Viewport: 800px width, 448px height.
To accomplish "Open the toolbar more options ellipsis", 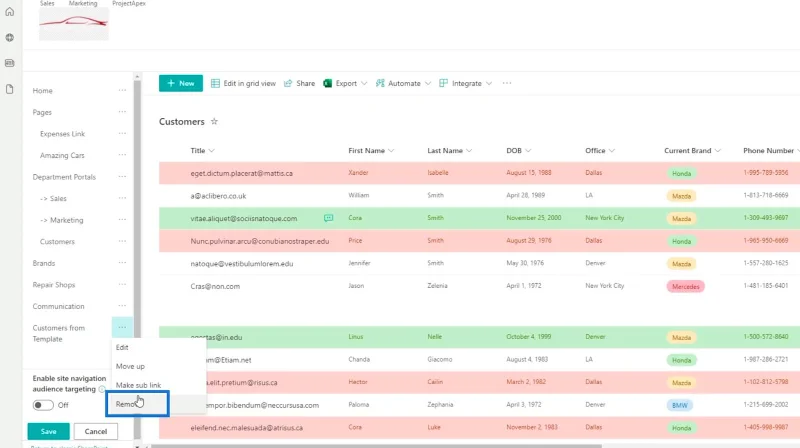I will click(507, 83).
